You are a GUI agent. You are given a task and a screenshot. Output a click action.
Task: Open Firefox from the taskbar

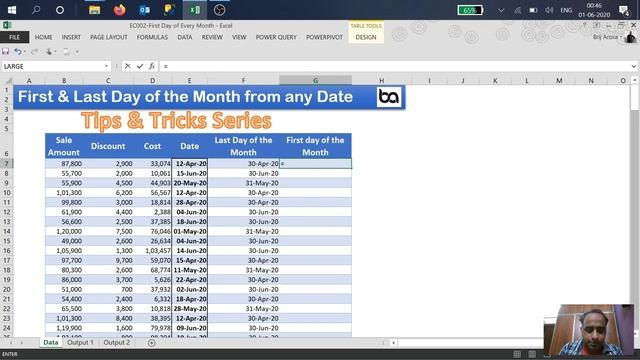coord(120,10)
